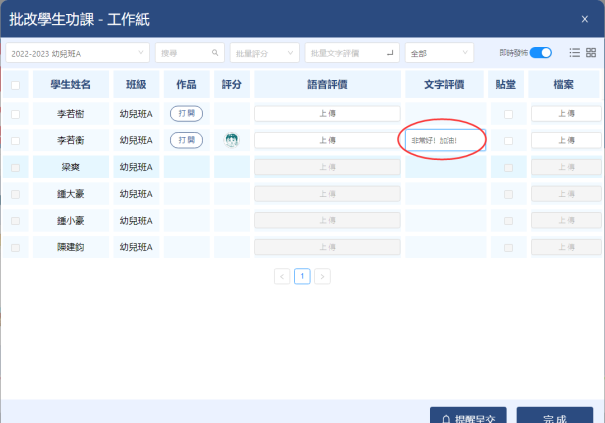This screenshot has height=423, width=605.
Task: Click 打開 in the first student row
Action: (x=186, y=114)
